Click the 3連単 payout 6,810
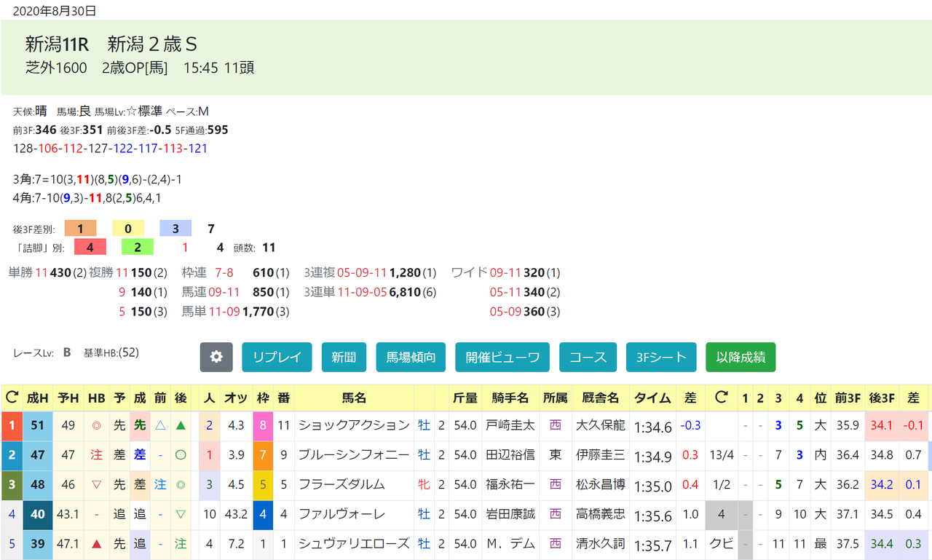The width and height of the screenshot is (932, 560). [405, 292]
